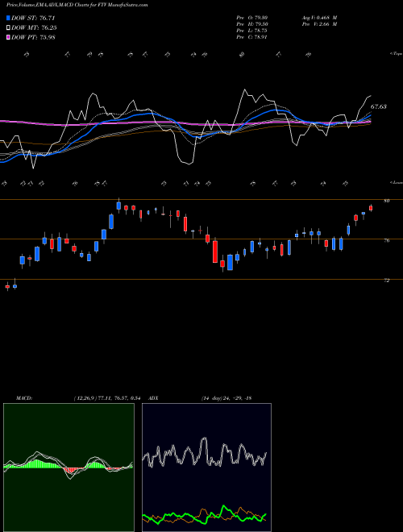Click the Pre L: 78.75 value
Image resolution: width=403 pixels, height=532 pixels.
coord(251,31)
